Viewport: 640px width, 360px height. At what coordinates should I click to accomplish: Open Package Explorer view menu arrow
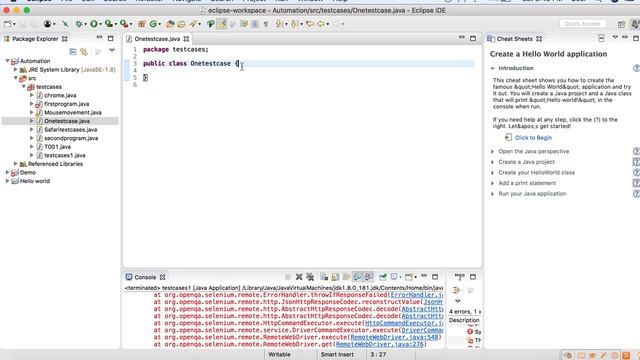pyautogui.click(x=112, y=51)
